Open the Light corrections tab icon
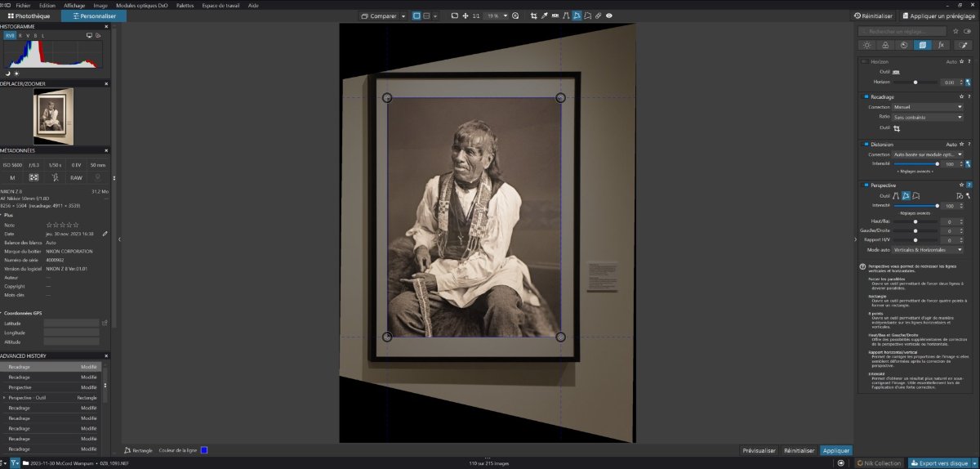Image resolution: width=980 pixels, height=469 pixels. click(x=866, y=45)
